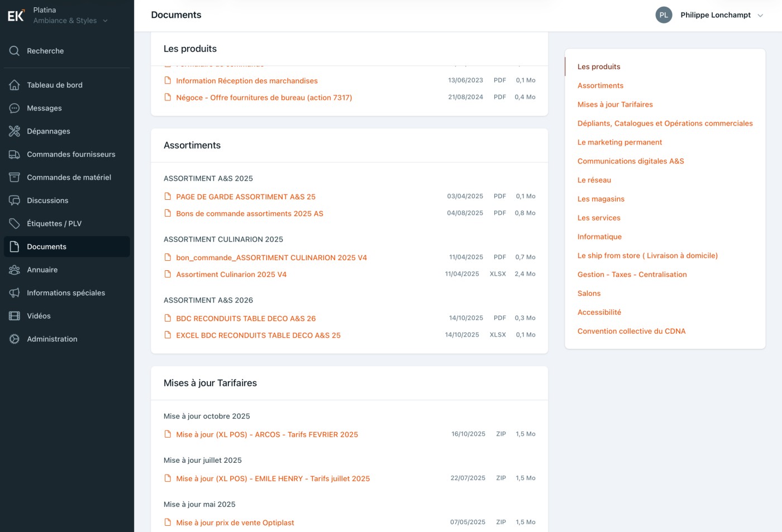
Task: Click the Commandes fournisseurs truck icon
Action: pos(15,155)
